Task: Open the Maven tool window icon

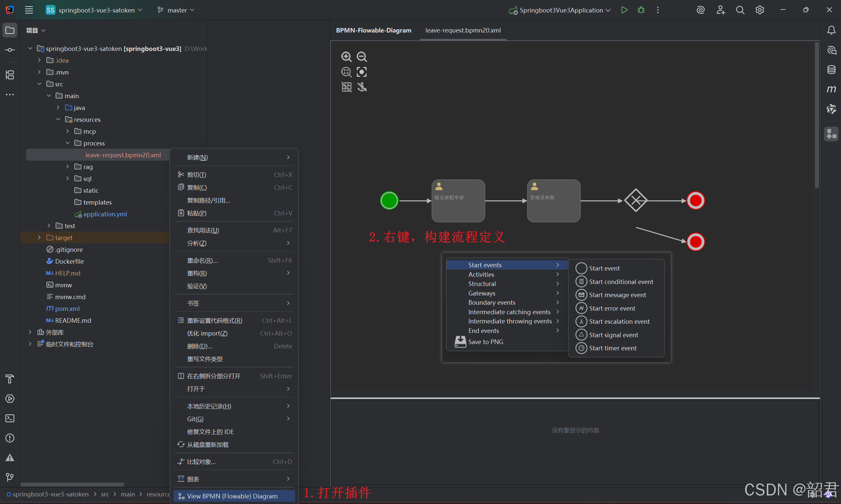Action: coord(831,89)
